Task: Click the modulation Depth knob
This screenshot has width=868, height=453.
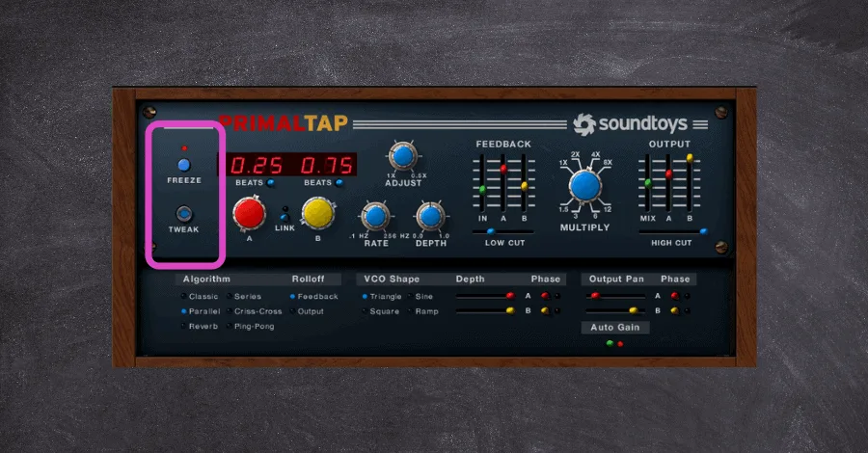Action: pos(430,216)
